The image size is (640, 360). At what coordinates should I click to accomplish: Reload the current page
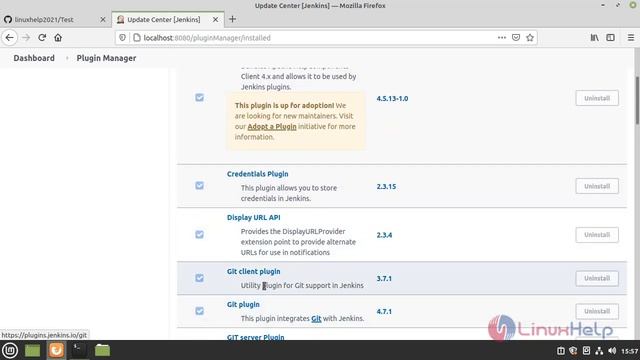[x=42, y=38]
